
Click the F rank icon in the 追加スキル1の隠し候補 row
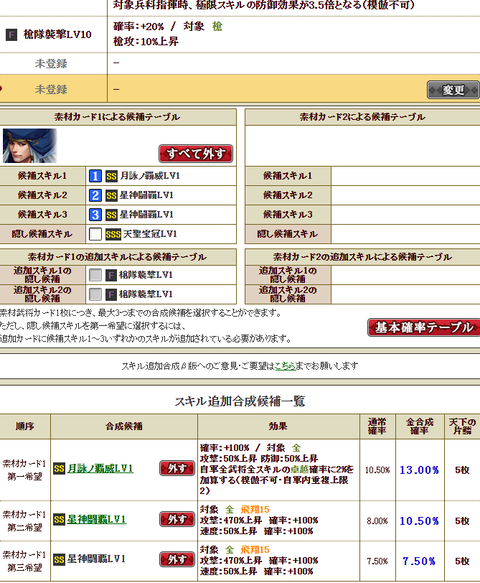coord(111,275)
